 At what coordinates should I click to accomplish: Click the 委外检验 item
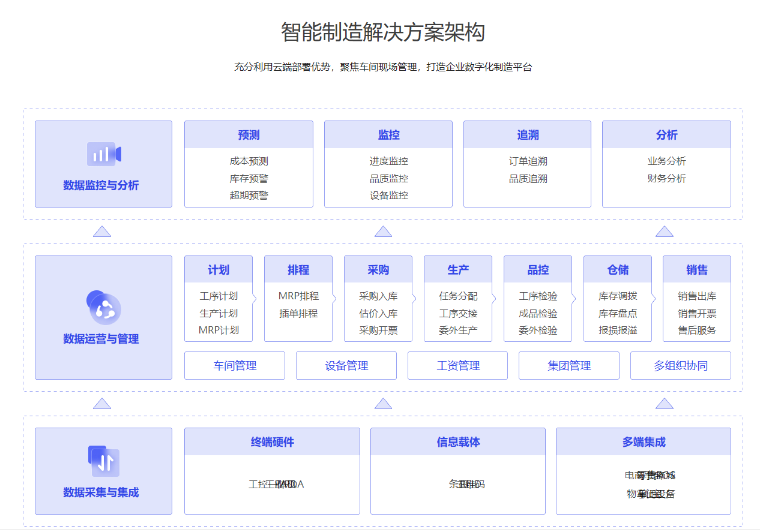[x=538, y=330]
